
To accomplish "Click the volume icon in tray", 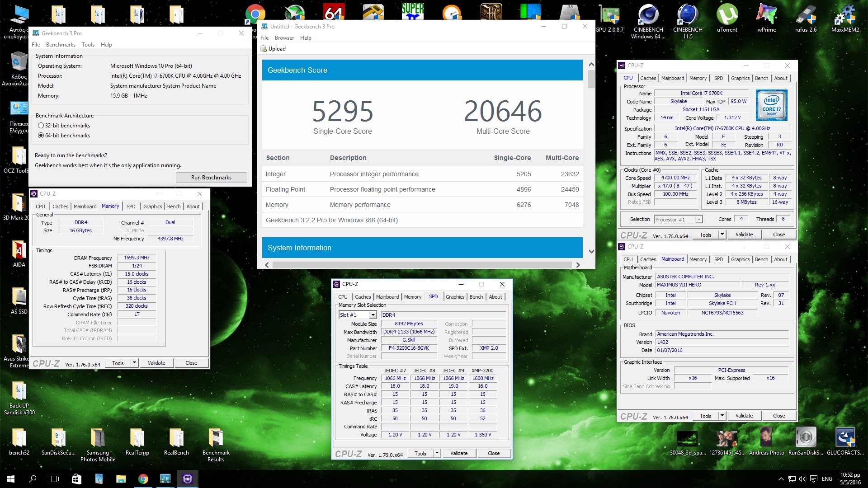I will click(x=802, y=479).
